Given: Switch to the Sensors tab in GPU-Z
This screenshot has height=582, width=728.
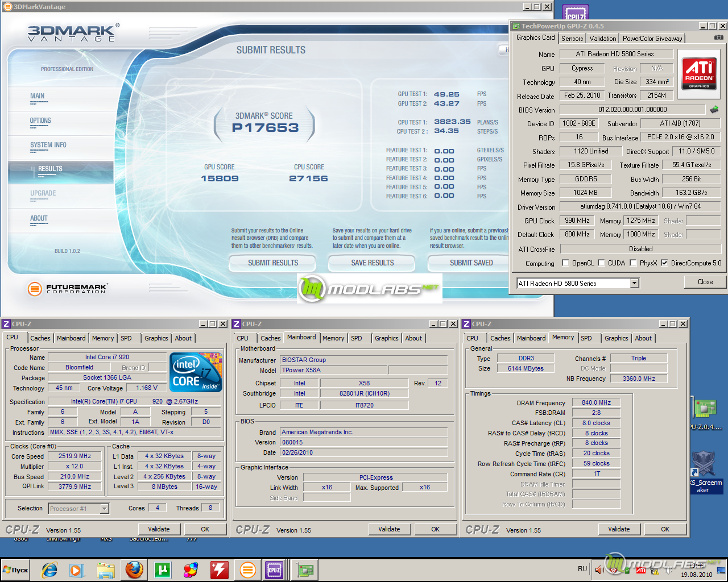Looking at the screenshot, I should (572, 39).
